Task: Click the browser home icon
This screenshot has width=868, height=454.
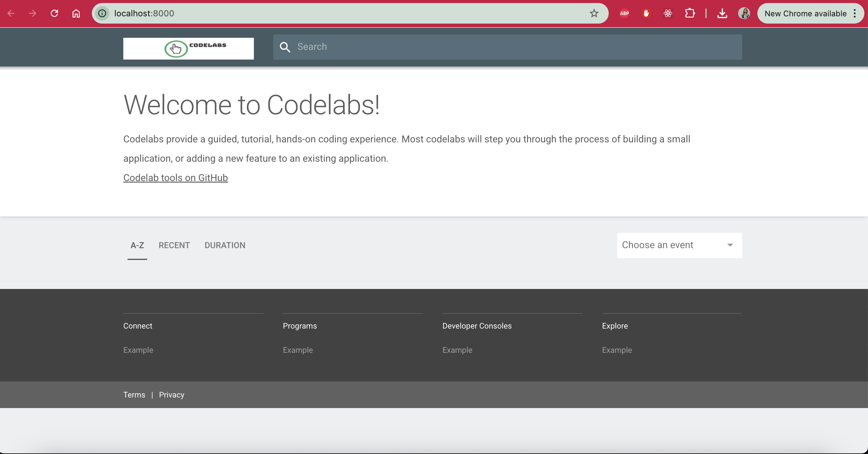Action: [76, 14]
